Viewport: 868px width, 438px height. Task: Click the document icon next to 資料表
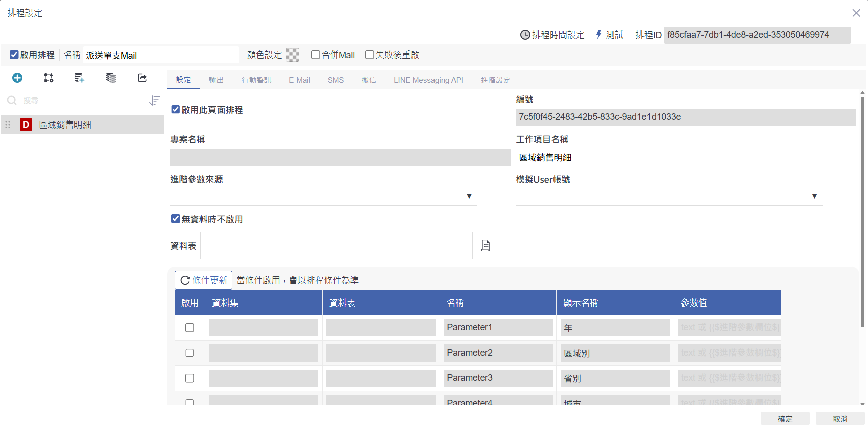point(485,246)
